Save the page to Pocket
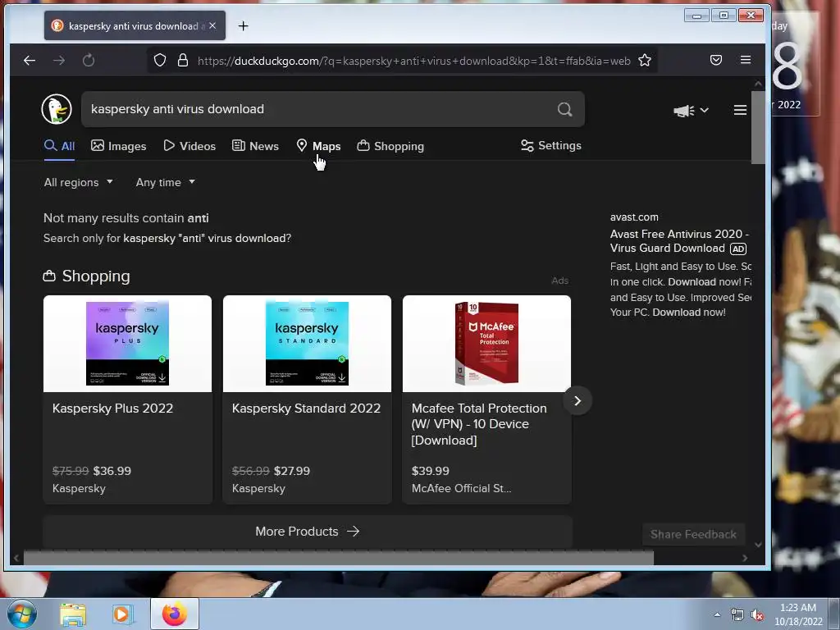This screenshot has width=840, height=630. 715,60
